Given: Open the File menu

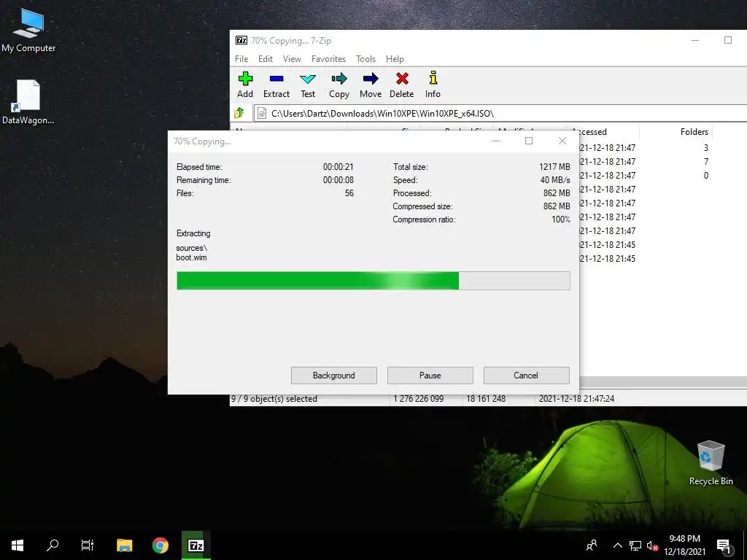Looking at the screenshot, I should coord(241,59).
